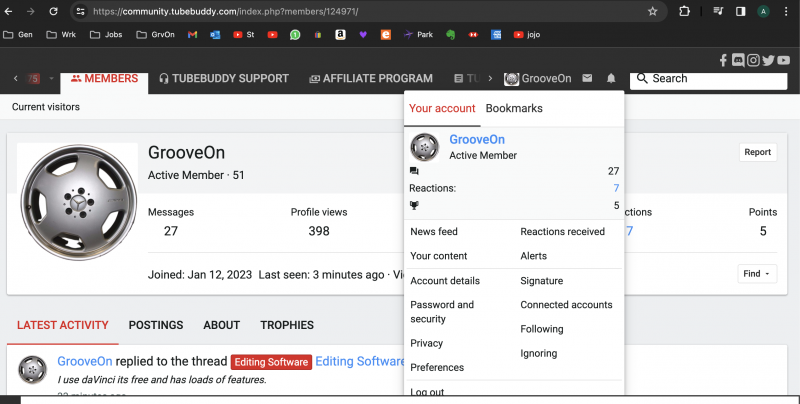
Task: Open the Instagram icon link
Action: pyautogui.click(x=753, y=60)
